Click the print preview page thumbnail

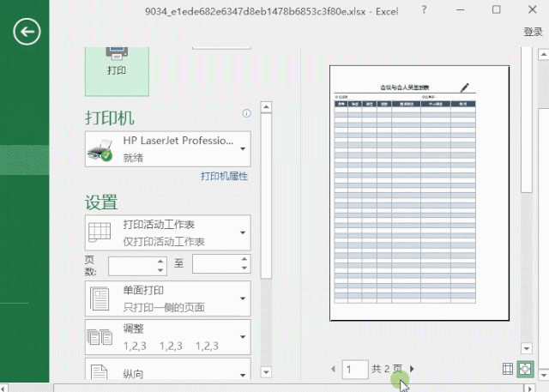(x=419, y=193)
